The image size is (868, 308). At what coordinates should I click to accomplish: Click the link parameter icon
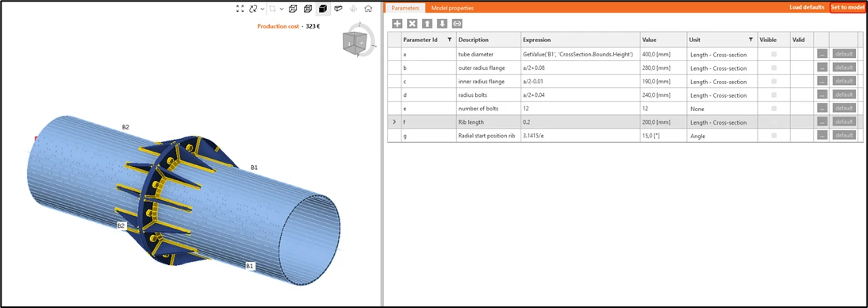457,23
